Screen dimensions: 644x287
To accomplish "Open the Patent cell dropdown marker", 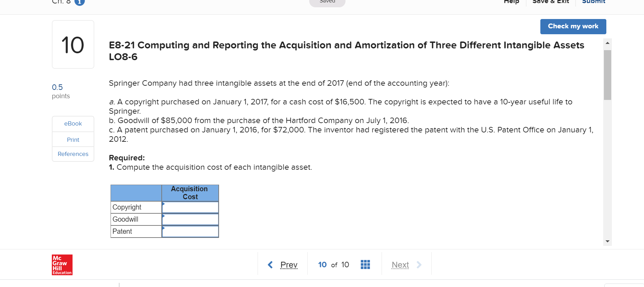I will point(163,228).
